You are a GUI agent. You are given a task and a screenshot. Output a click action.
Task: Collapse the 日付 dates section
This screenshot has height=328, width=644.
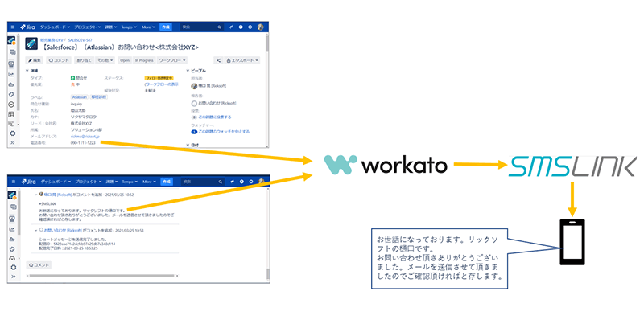(188, 145)
